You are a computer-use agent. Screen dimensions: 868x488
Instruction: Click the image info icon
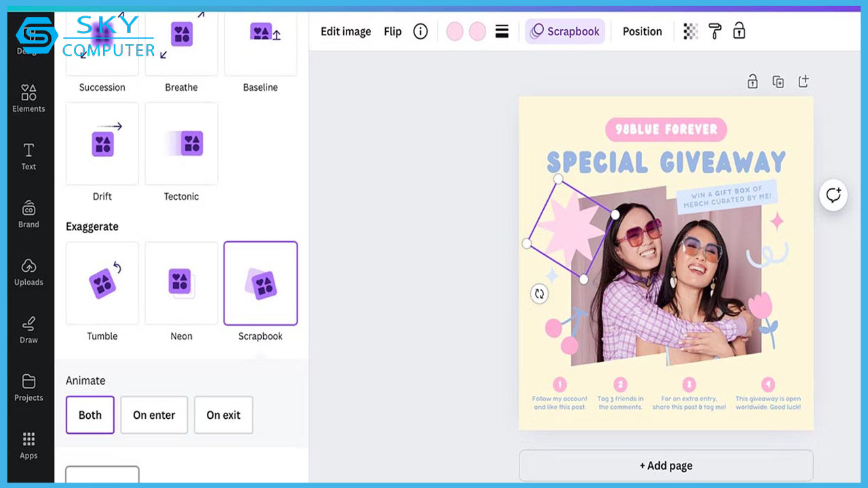point(420,31)
